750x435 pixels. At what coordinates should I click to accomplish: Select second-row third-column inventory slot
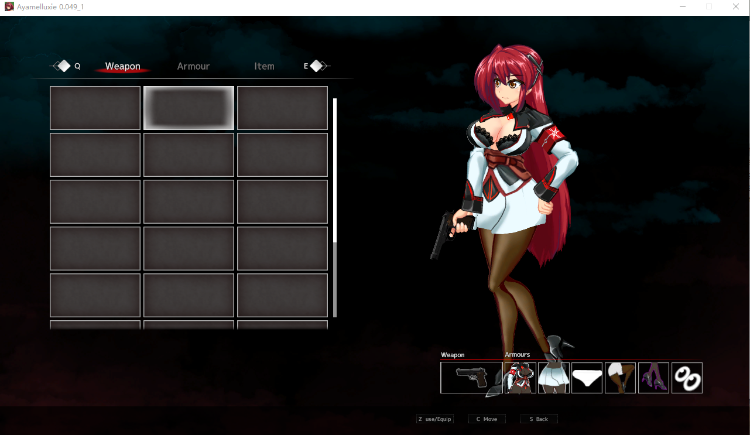pos(282,155)
